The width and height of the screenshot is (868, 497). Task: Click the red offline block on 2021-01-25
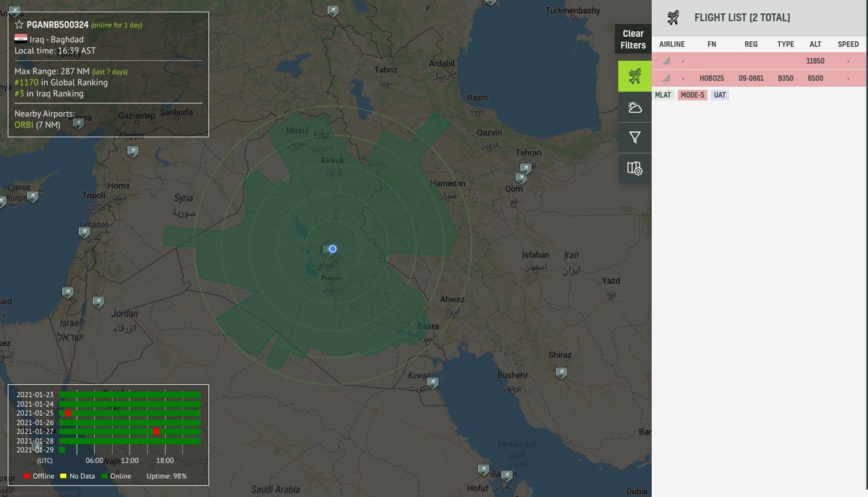click(x=68, y=413)
